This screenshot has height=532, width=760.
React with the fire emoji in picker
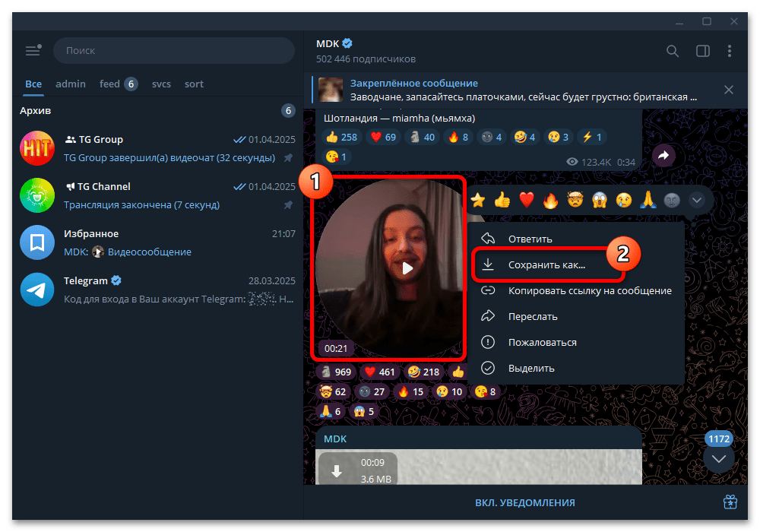pyautogui.click(x=550, y=200)
